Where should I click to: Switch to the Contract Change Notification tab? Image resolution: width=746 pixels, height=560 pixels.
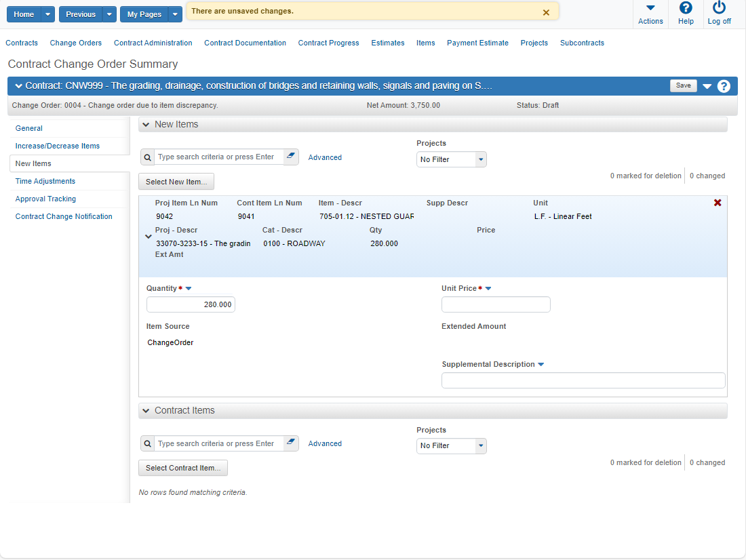click(64, 216)
